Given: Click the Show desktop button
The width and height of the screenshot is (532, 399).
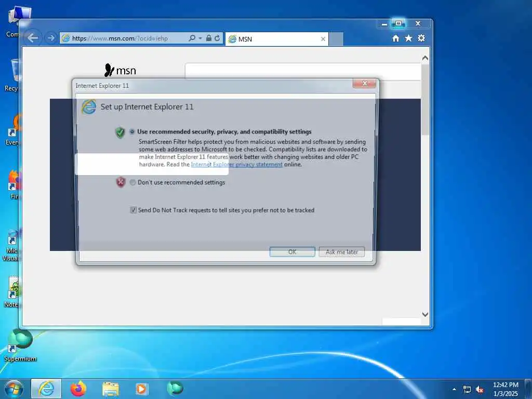Looking at the screenshot, I should tap(528, 389).
